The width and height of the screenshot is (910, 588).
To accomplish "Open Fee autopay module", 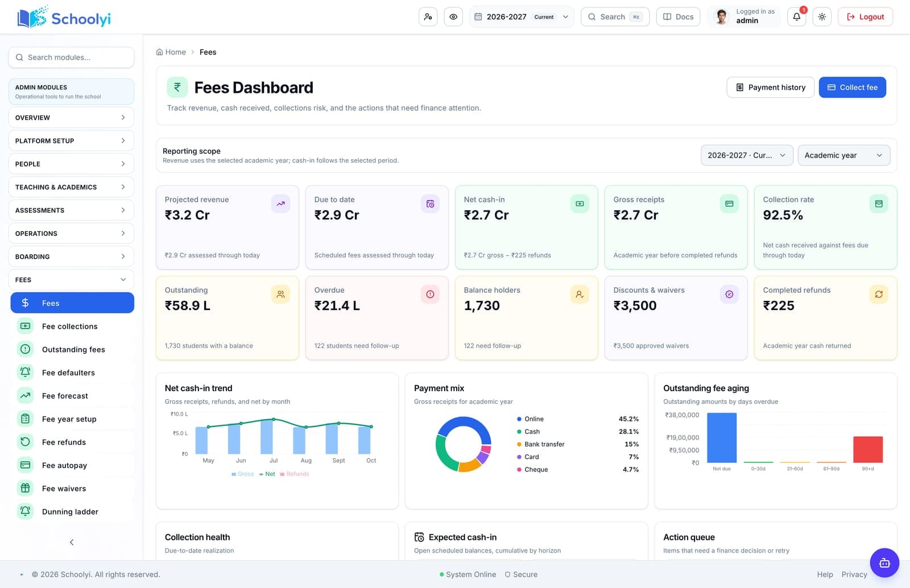I will 72,466.
